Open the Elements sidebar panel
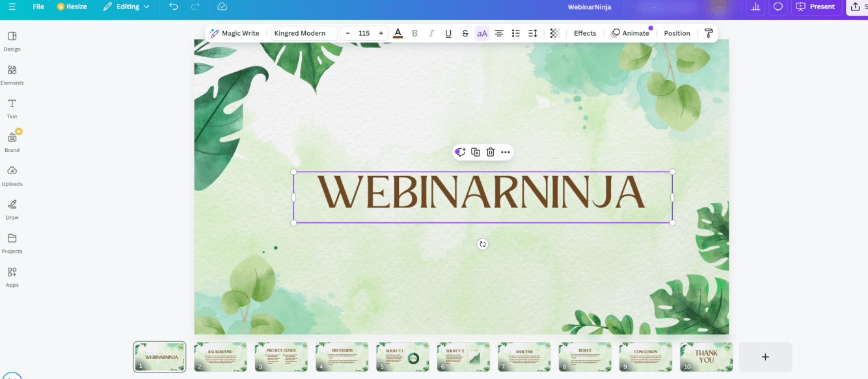 pos(12,75)
